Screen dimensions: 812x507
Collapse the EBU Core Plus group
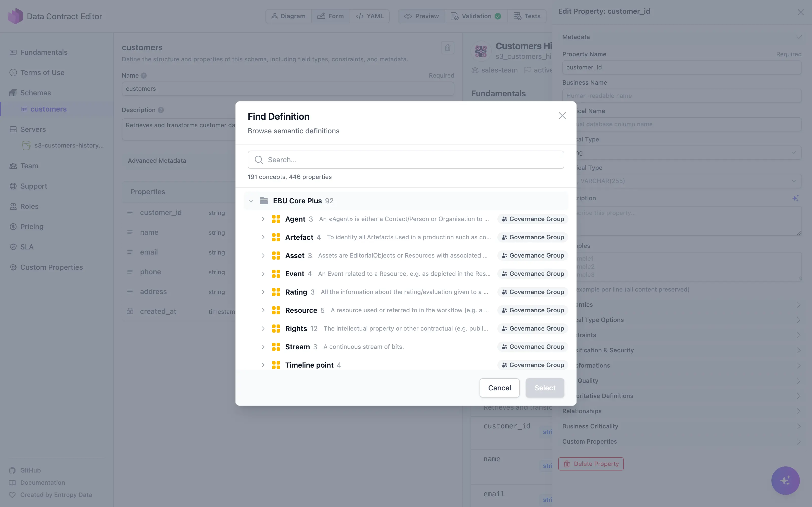251,201
